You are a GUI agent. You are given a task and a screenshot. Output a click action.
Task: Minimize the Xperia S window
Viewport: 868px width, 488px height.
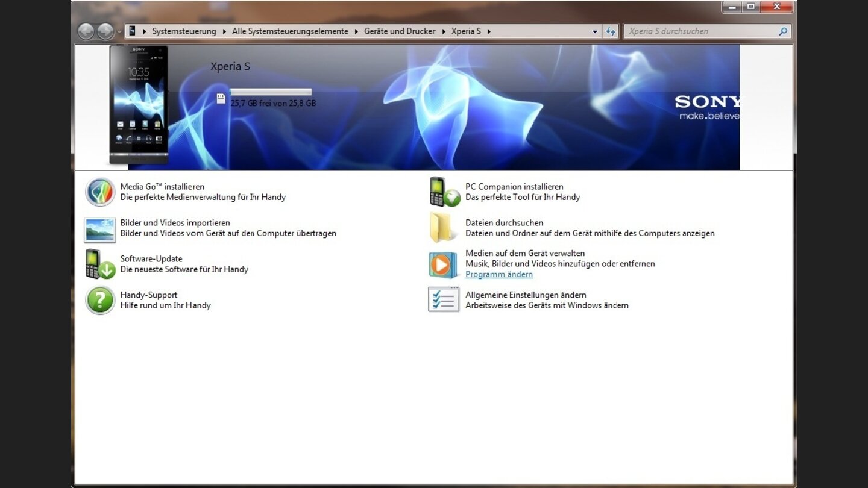tap(732, 7)
